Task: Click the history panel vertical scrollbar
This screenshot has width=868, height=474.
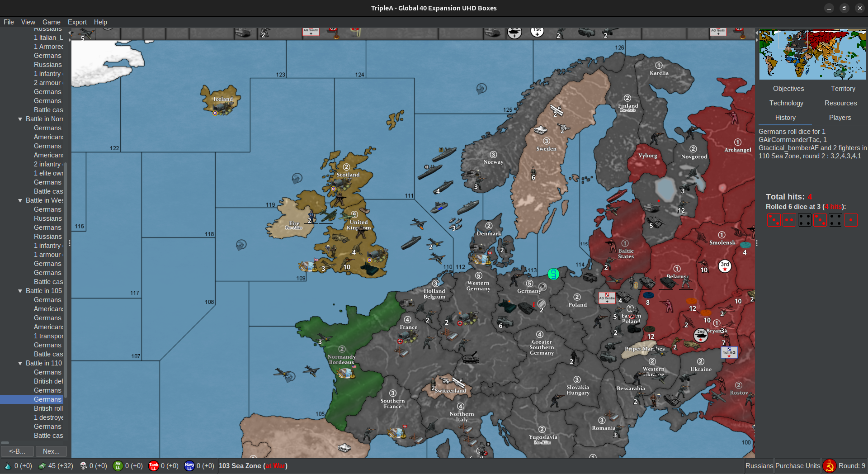Action: point(66,280)
